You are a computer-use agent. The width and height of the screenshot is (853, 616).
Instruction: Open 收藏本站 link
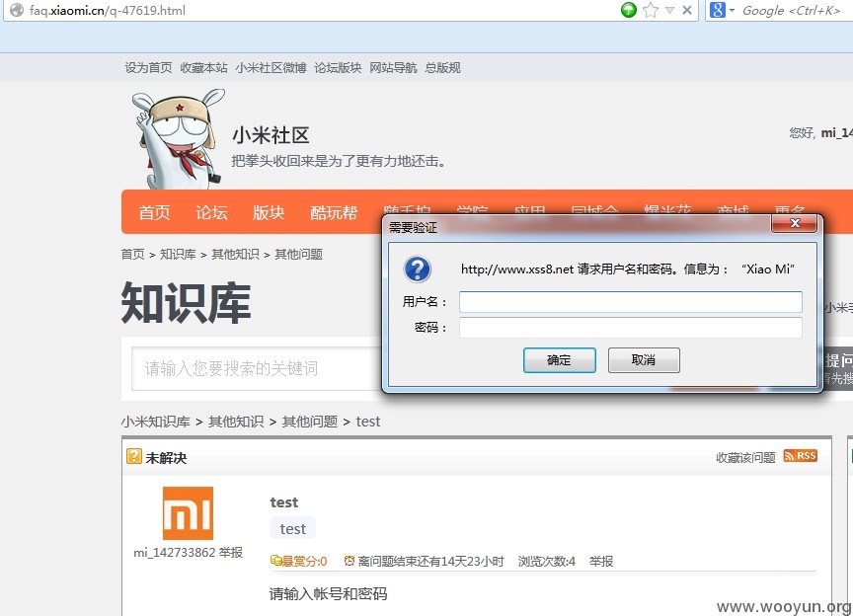click(x=204, y=67)
